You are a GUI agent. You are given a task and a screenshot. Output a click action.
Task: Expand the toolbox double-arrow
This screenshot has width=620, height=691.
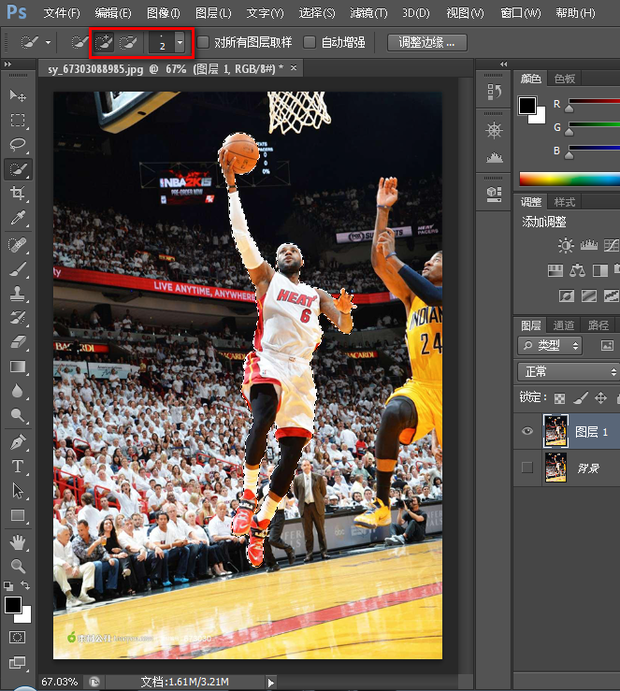(x=7, y=64)
